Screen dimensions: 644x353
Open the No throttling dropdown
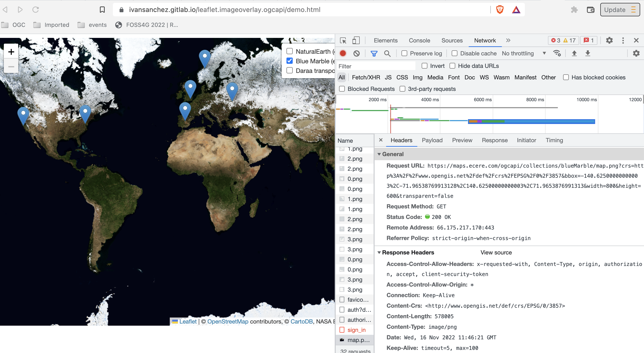[x=524, y=53]
